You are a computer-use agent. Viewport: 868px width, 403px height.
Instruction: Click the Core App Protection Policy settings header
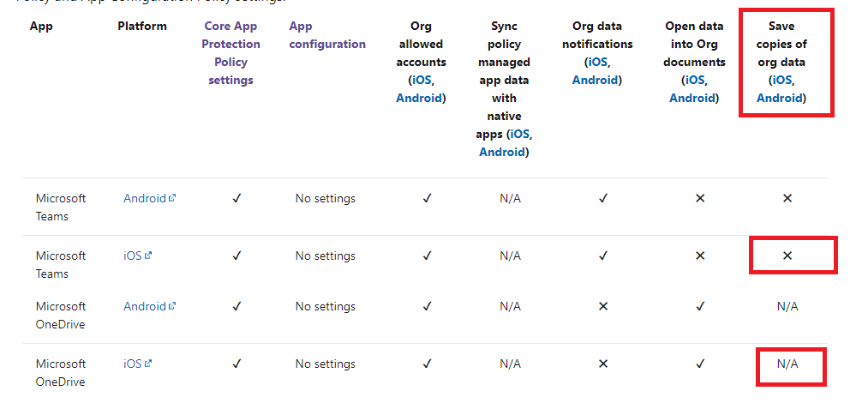[x=232, y=53]
